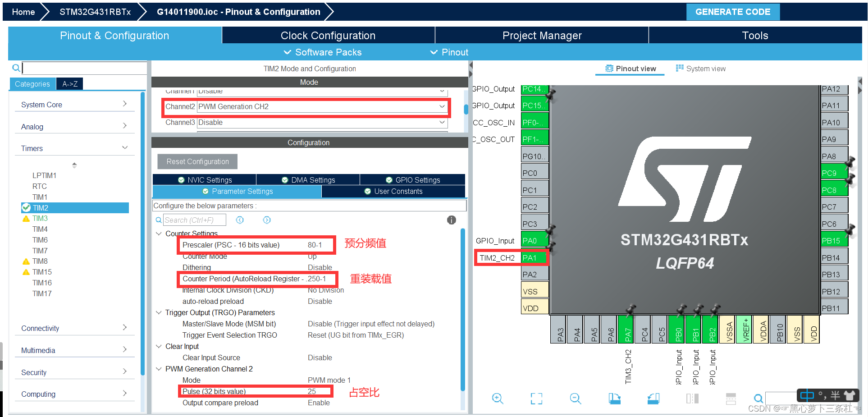Click the PA7 pin on the chip

626,330
